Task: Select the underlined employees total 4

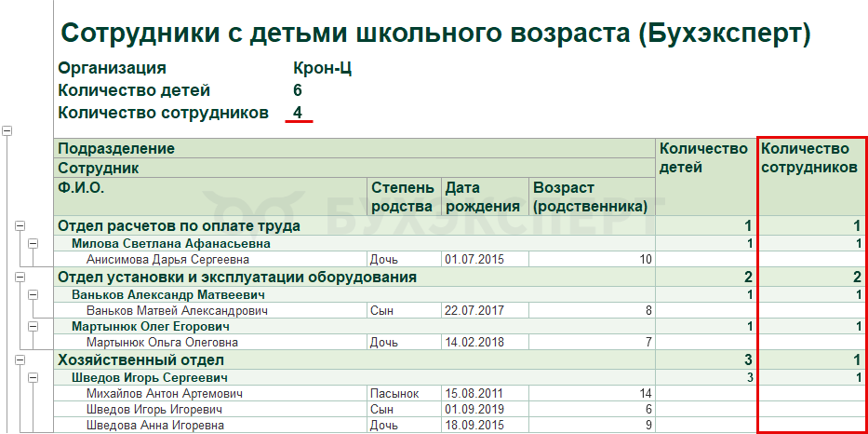Action: point(298,113)
